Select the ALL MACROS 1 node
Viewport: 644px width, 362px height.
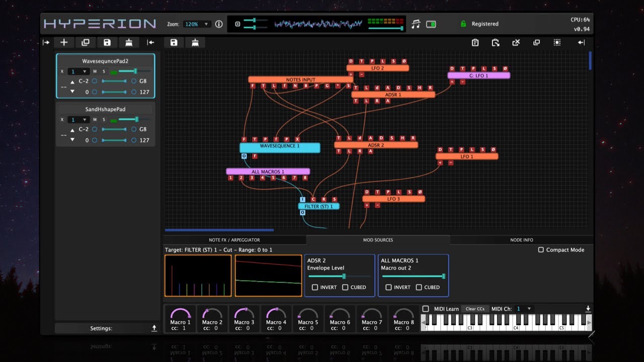(x=268, y=171)
